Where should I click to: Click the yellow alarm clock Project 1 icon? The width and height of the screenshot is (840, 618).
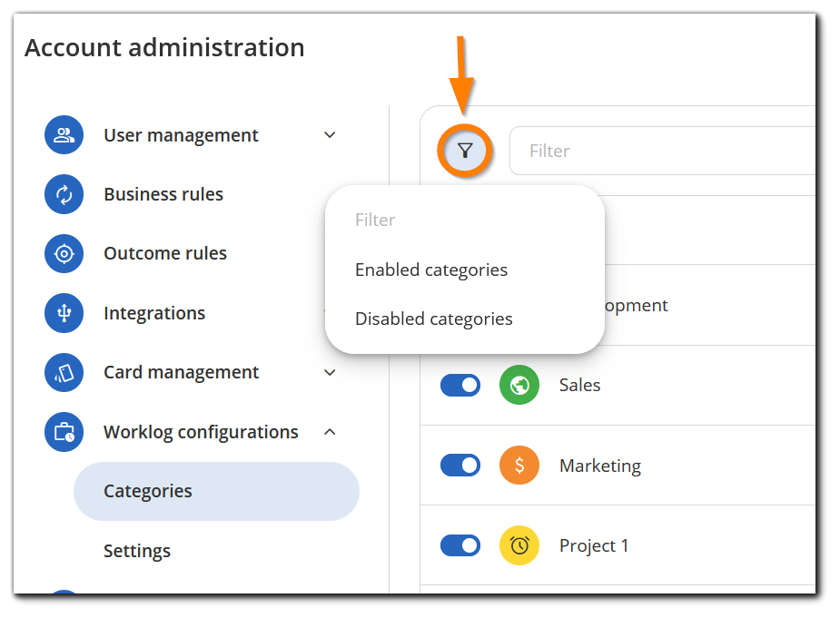tap(519, 545)
